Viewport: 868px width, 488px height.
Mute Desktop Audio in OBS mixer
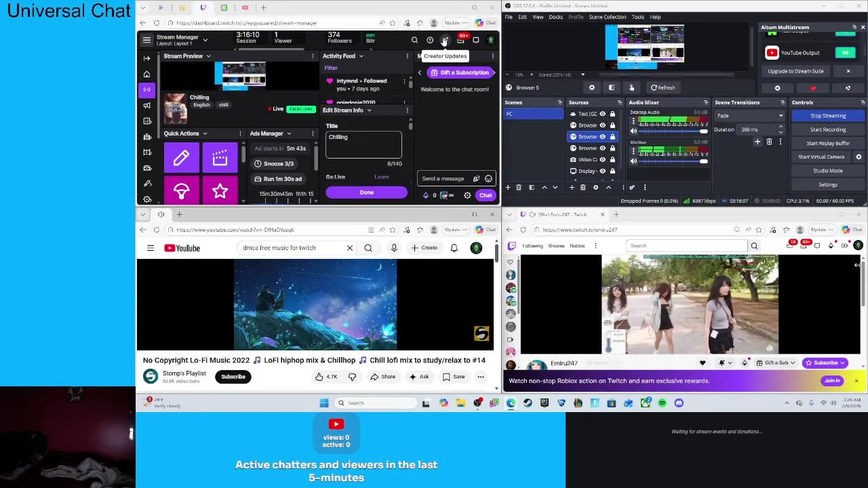[633, 131]
